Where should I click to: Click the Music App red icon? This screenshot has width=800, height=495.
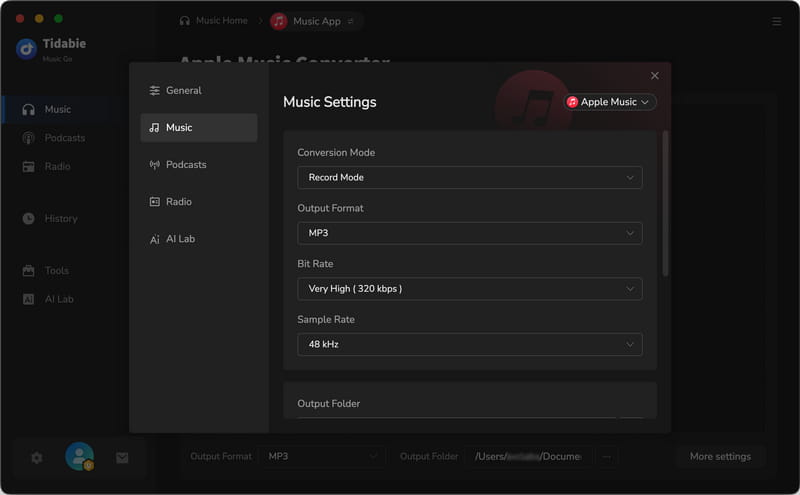click(279, 21)
